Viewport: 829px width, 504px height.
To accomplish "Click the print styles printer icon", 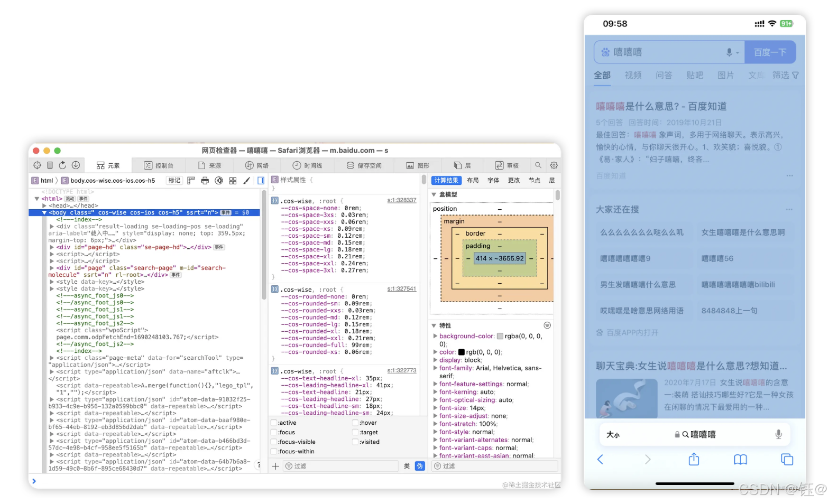I will coord(205,181).
